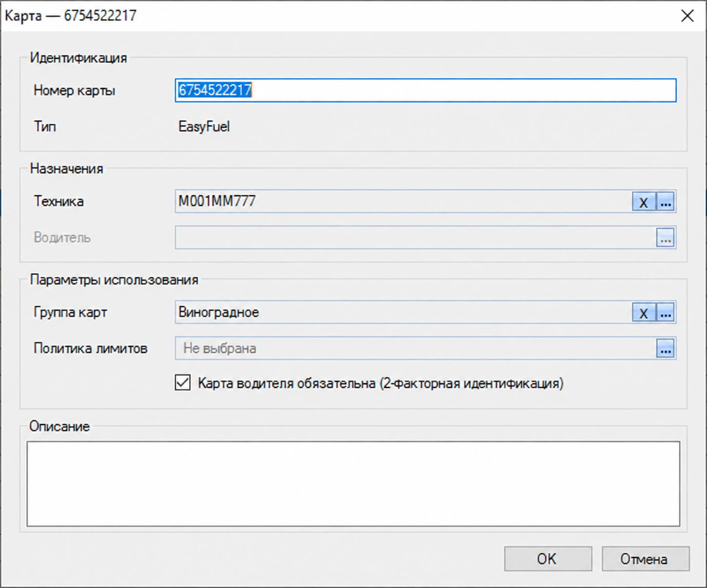Open vehicle picker ellipsis in Техника row
Viewport: 707px width, 588px height.
[x=665, y=202]
